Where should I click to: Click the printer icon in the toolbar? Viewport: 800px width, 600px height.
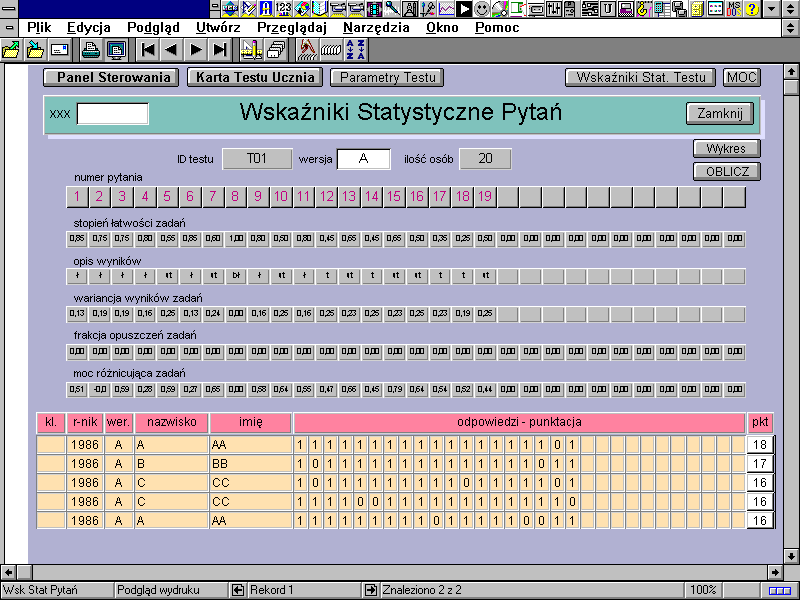click(x=90, y=49)
